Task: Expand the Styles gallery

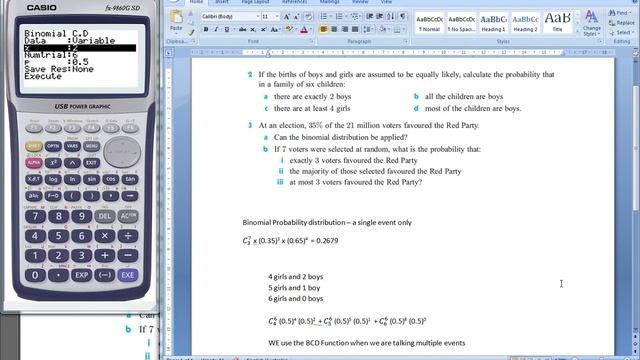Action: click(578, 31)
